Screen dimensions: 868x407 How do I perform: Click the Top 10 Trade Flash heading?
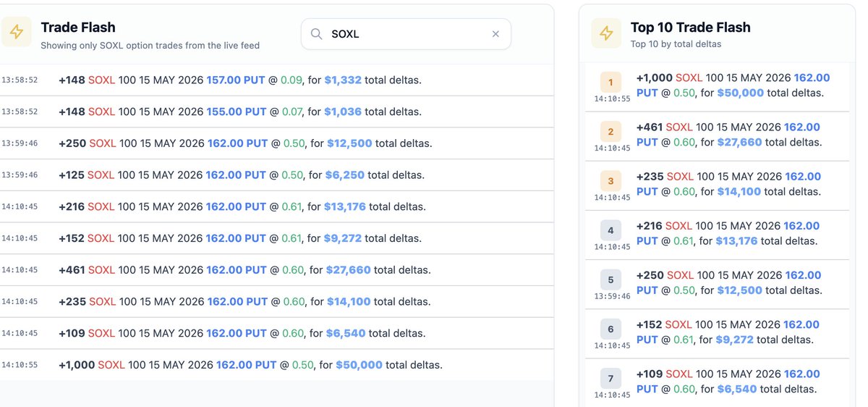click(691, 28)
